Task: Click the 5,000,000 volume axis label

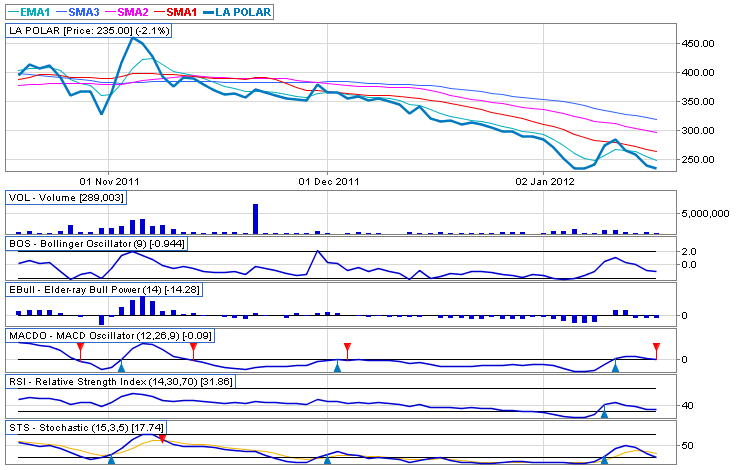Action: tap(705, 214)
